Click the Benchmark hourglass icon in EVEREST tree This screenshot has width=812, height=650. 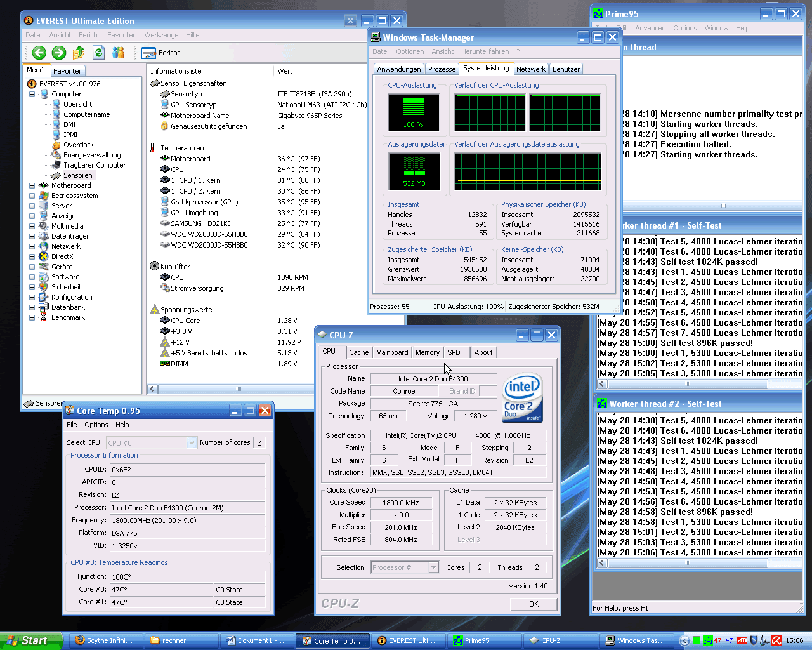pyautogui.click(x=44, y=317)
